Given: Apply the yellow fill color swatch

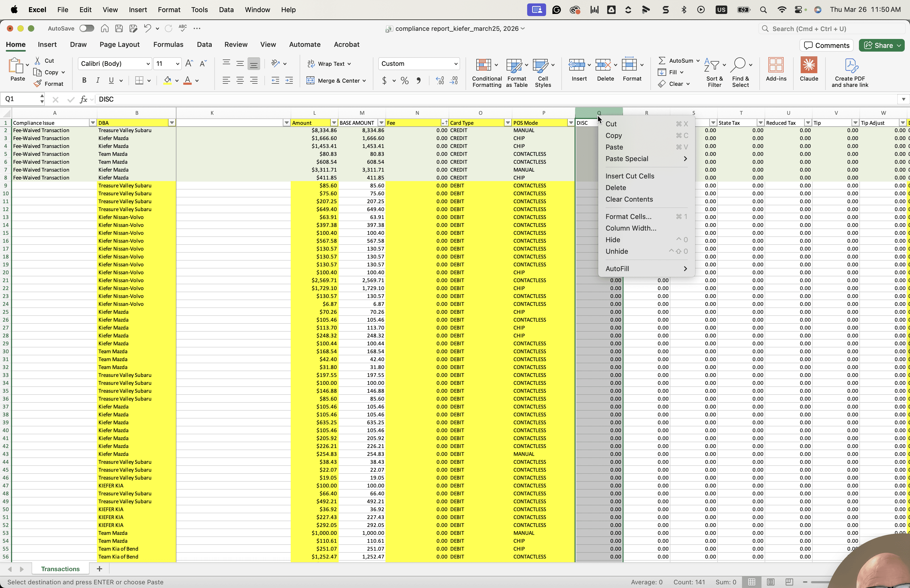Looking at the screenshot, I should 167,81.
